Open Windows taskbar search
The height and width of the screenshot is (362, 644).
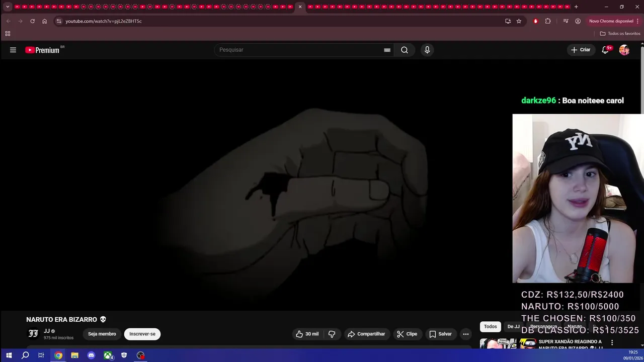[25, 355]
